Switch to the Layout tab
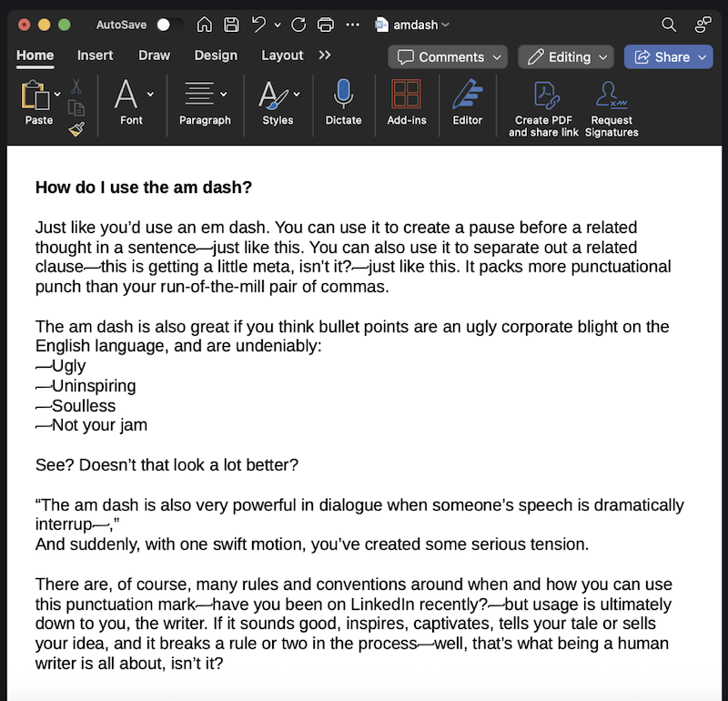 click(282, 56)
